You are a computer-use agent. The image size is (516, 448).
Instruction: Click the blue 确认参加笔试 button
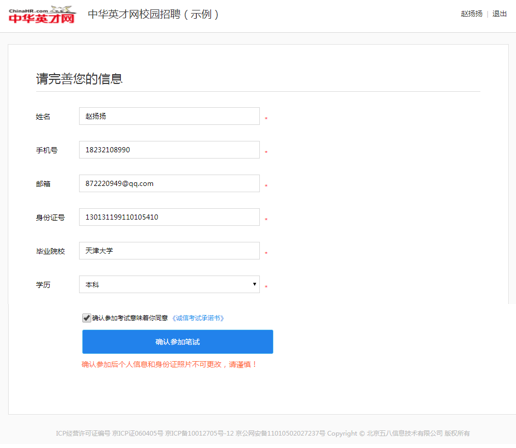coord(178,342)
